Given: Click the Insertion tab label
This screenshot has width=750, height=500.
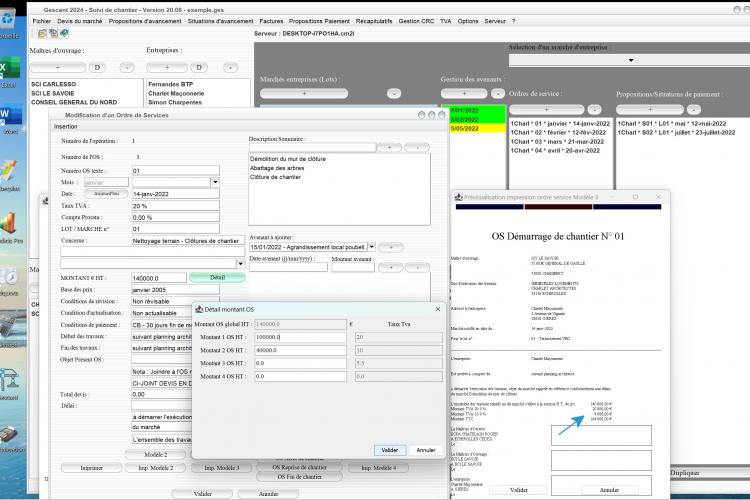Looking at the screenshot, I should coord(66,127).
